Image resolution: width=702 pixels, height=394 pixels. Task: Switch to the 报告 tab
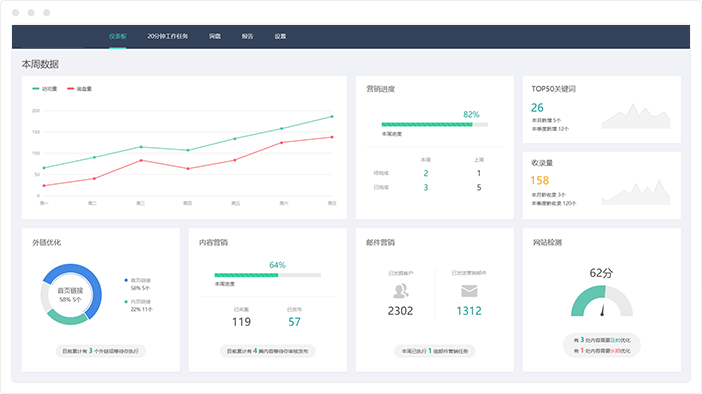(x=248, y=36)
